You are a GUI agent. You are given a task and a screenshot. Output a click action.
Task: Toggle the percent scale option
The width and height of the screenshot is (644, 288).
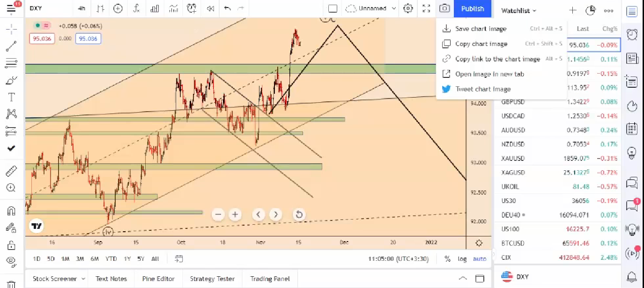pyautogui.click(x=448, y=258)
